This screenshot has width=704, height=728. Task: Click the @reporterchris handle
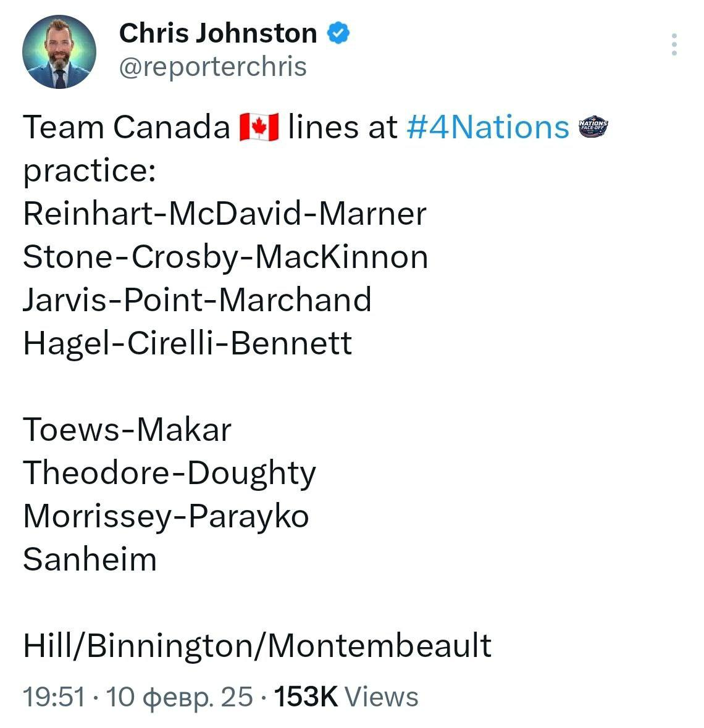(212, 67)
